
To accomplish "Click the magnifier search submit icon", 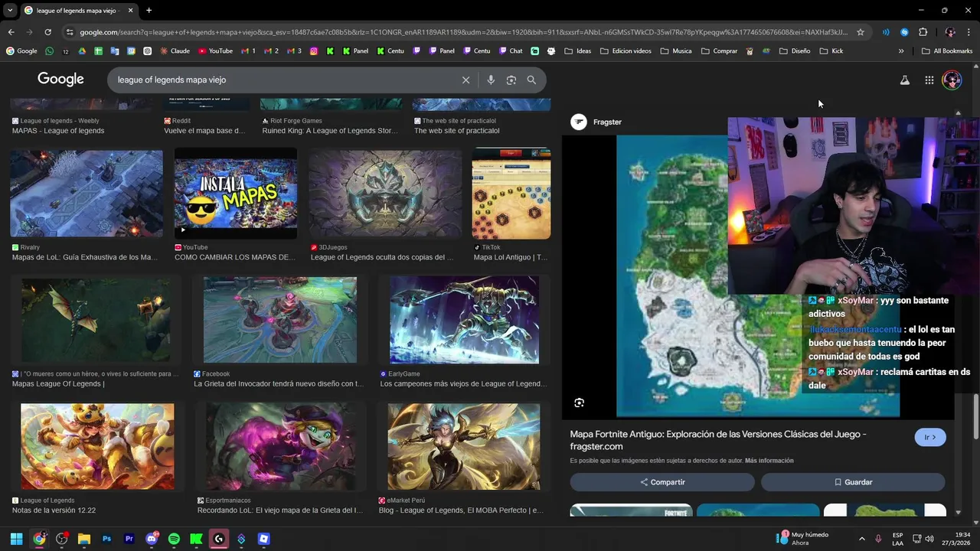I will tap(531, 80).
